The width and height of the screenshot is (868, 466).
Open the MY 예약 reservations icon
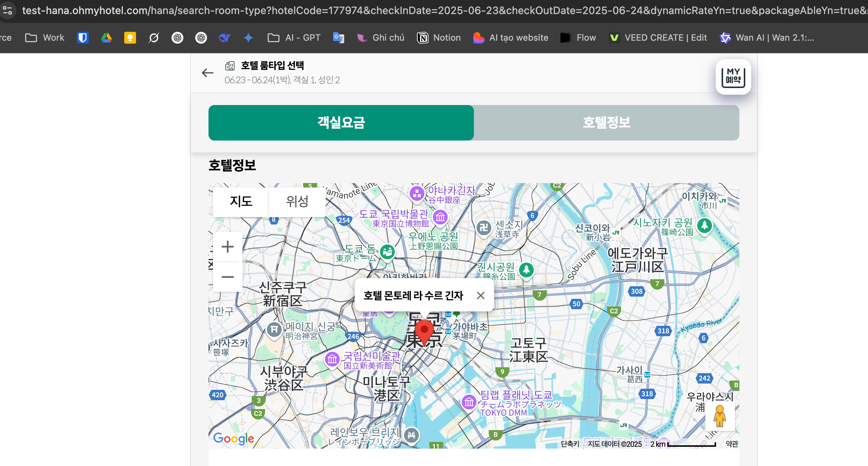click(x=733, y=77)
